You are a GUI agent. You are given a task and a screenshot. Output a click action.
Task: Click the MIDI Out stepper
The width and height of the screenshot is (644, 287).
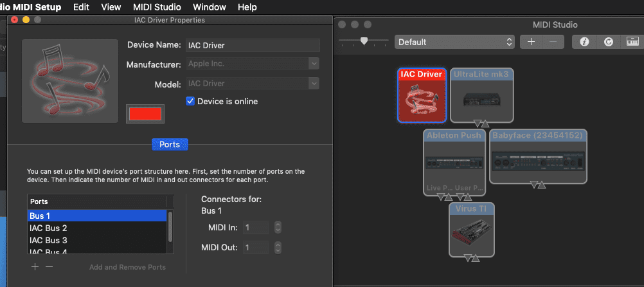pyautogui.click(x=278, y=248)
